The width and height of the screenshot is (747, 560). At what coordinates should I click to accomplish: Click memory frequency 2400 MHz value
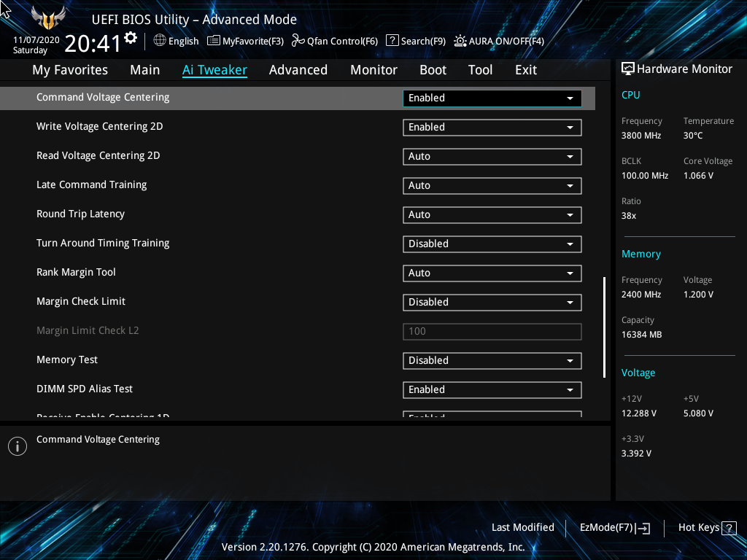[640, 295]
